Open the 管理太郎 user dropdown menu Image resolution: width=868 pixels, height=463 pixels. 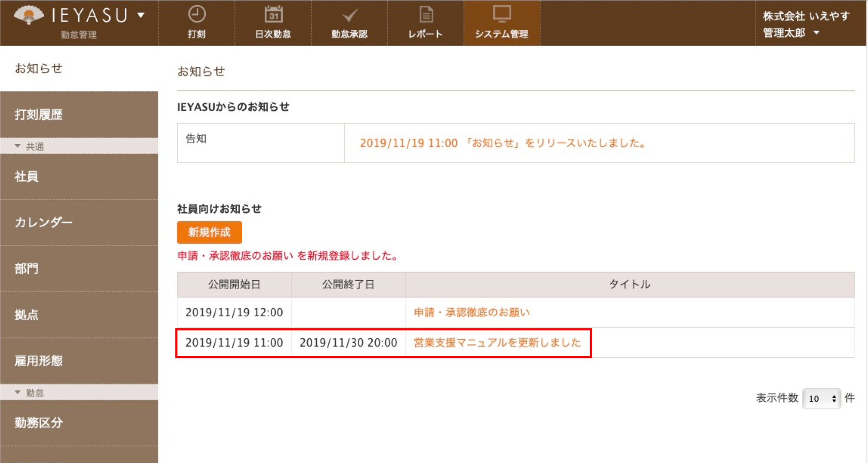coord(792,33)
